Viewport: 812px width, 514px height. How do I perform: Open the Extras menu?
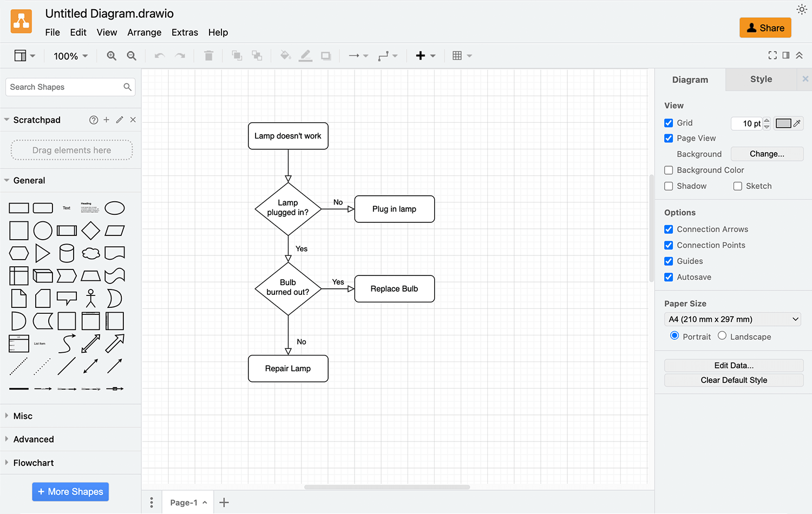coord(185,32)
